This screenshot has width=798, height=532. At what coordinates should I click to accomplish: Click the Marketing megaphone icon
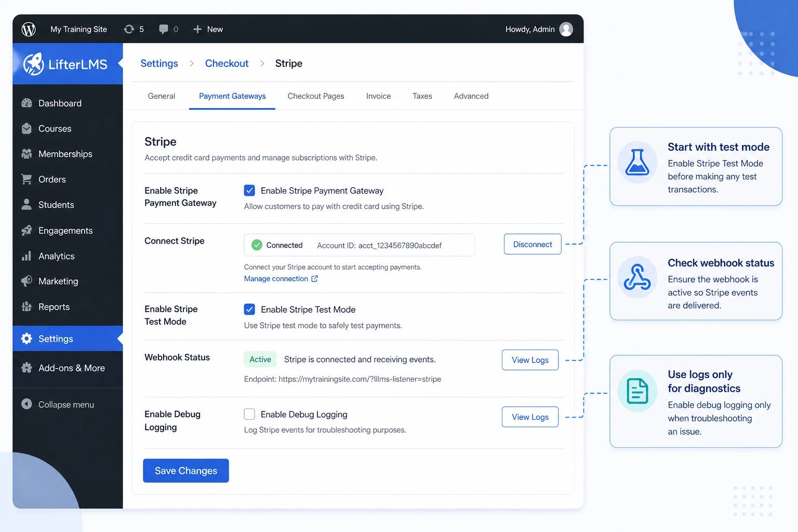coord(26,281)
